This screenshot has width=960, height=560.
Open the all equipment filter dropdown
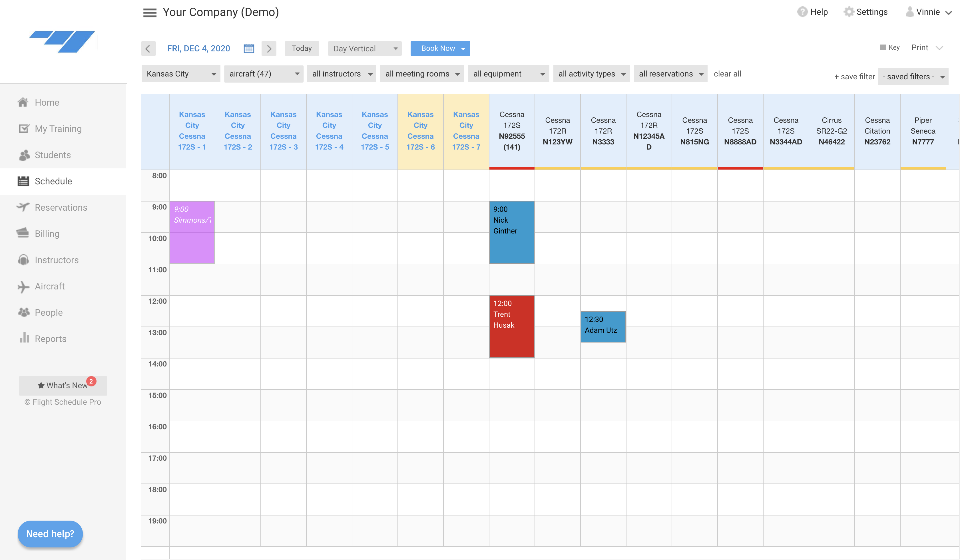[509, 74]
